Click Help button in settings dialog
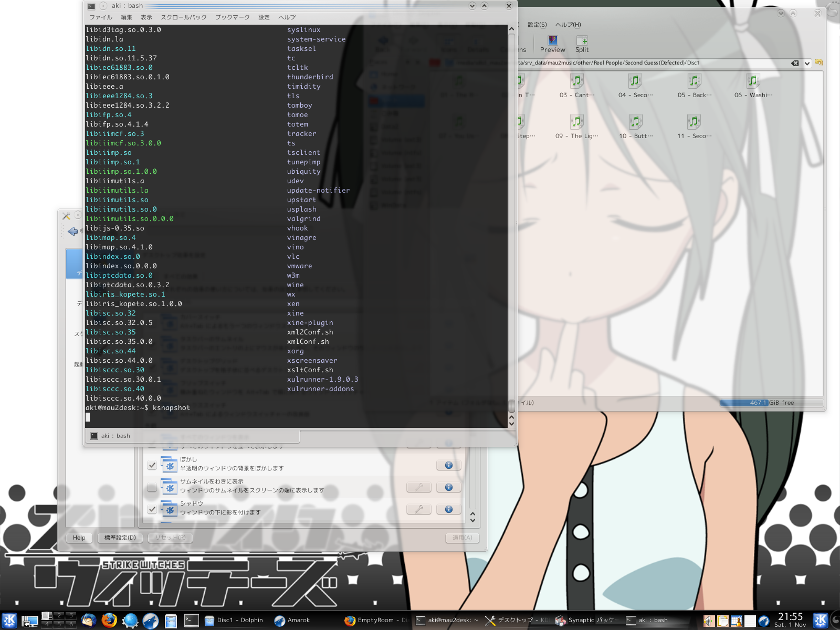This screenshot has height=630, width=840. (x=79, y=538)
